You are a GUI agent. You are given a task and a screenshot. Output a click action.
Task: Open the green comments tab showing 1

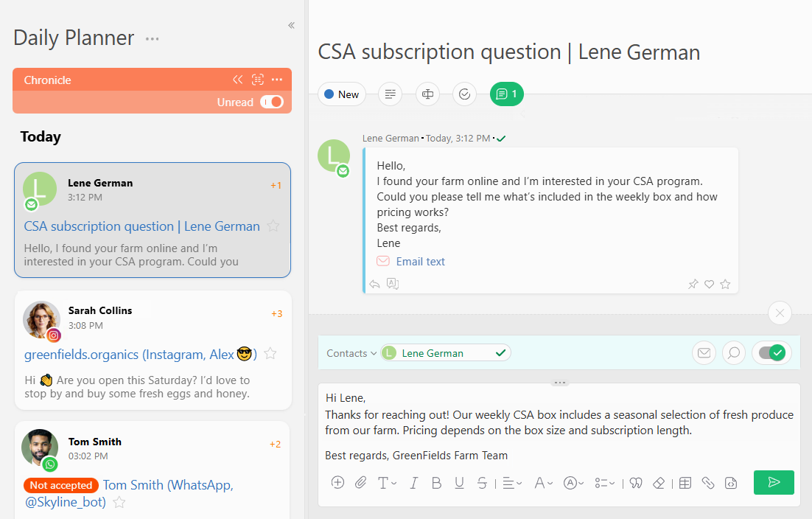[x=506, y=94]
